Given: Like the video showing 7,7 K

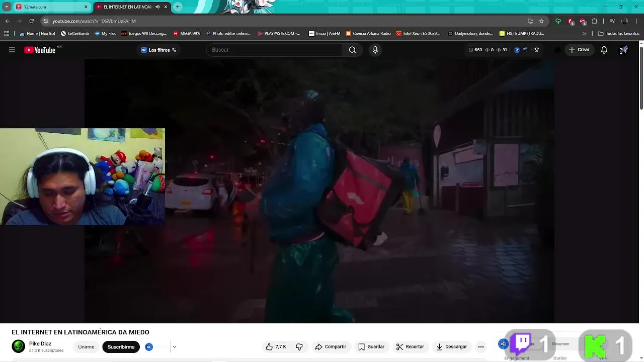Looking at the screenshot, I should tap(276, 347).
